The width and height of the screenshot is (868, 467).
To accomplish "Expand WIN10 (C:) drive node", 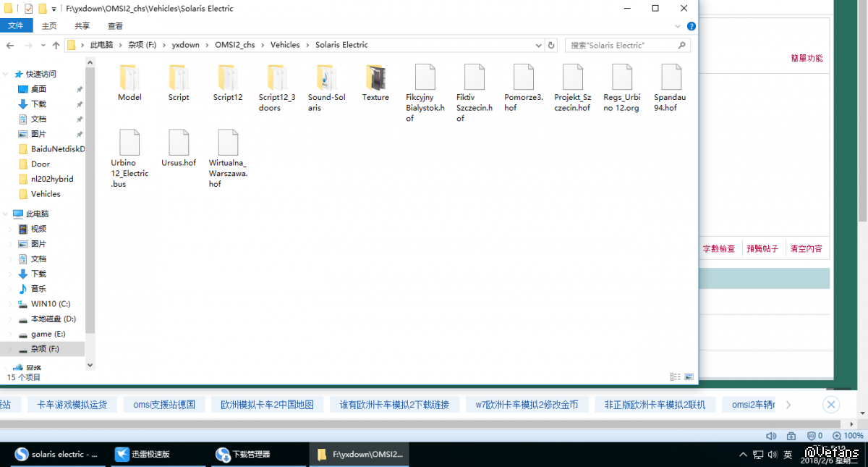I will [x=11, y=304].
